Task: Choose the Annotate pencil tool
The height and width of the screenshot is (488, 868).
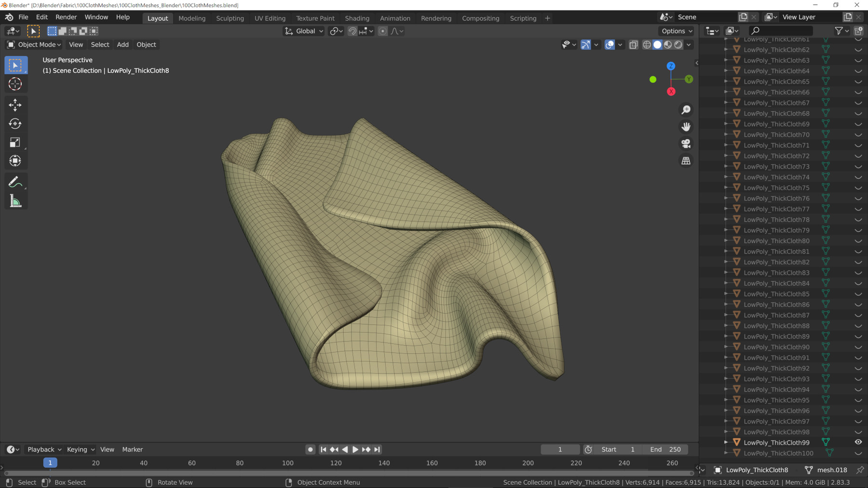Action: coord(15,182)
